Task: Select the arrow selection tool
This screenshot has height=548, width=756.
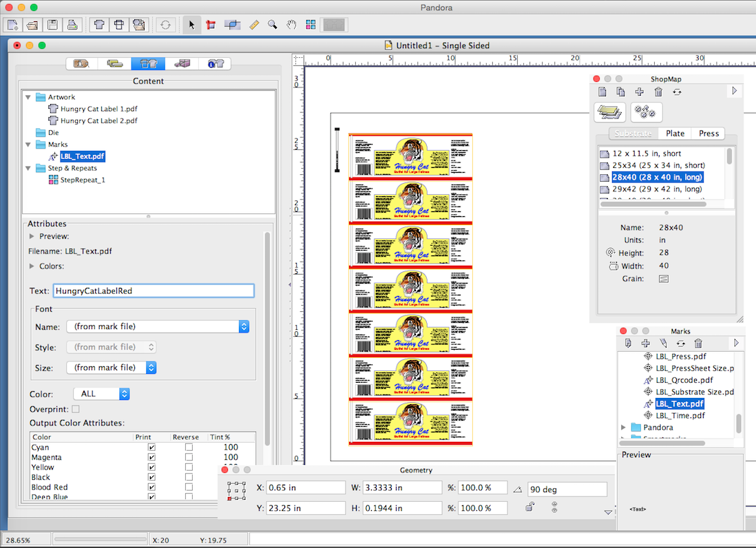Action: 191,25
